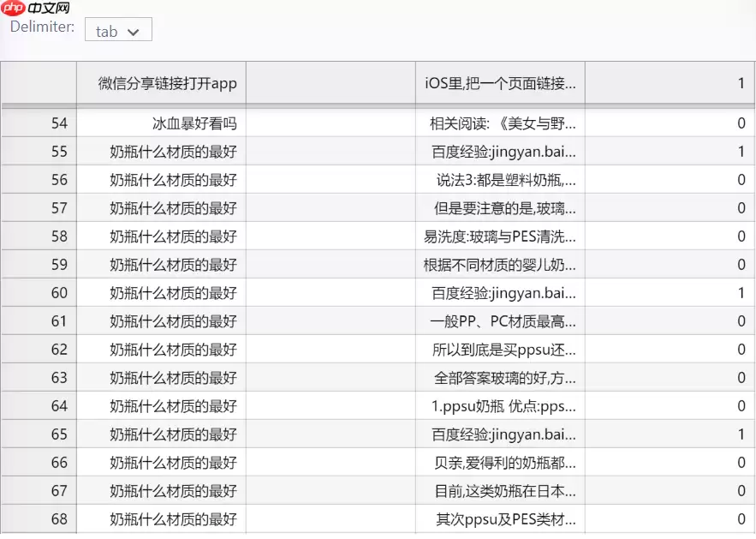Viewport: 756px width, 539px height.
Task: Click the empty top-left corner header cell
Action: 39,83
